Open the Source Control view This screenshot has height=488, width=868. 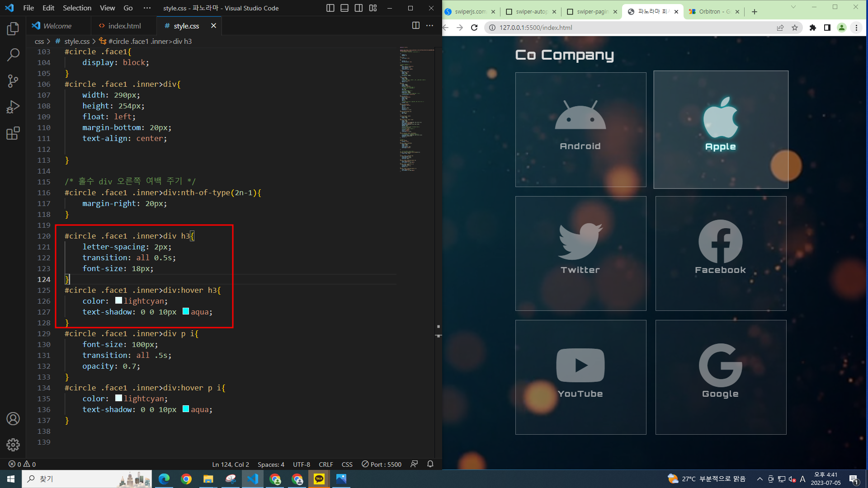point(13,81)
